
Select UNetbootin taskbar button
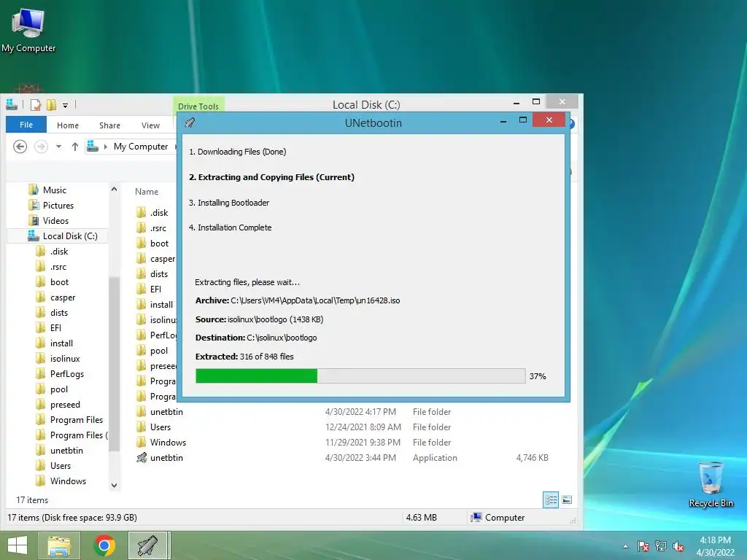pos(148,545)
